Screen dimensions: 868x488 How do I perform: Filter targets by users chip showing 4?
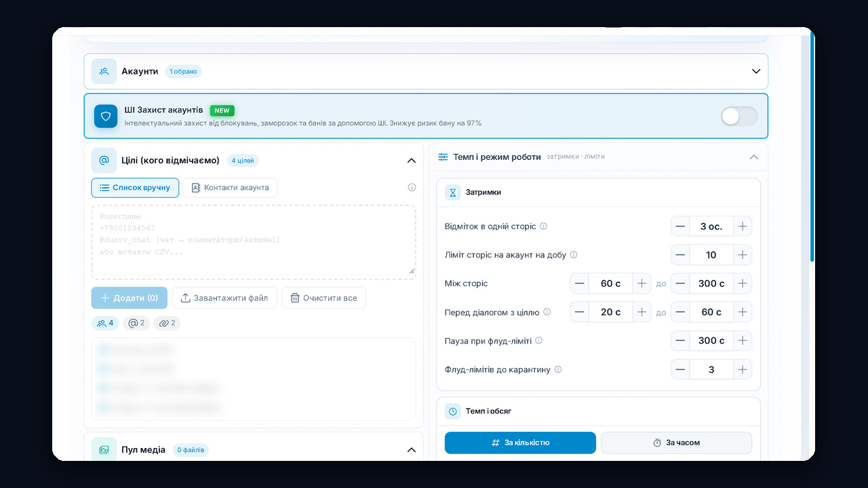(x=105, y=323)
